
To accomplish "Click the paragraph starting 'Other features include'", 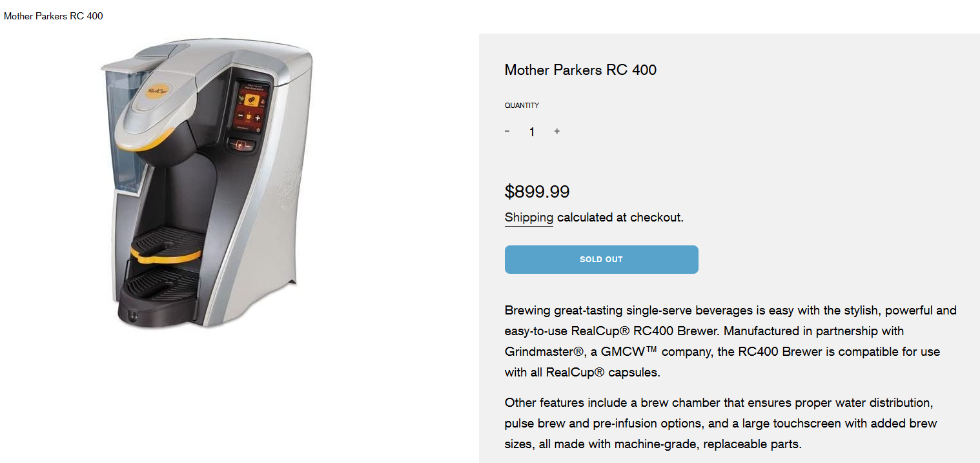I will [720, 423].
